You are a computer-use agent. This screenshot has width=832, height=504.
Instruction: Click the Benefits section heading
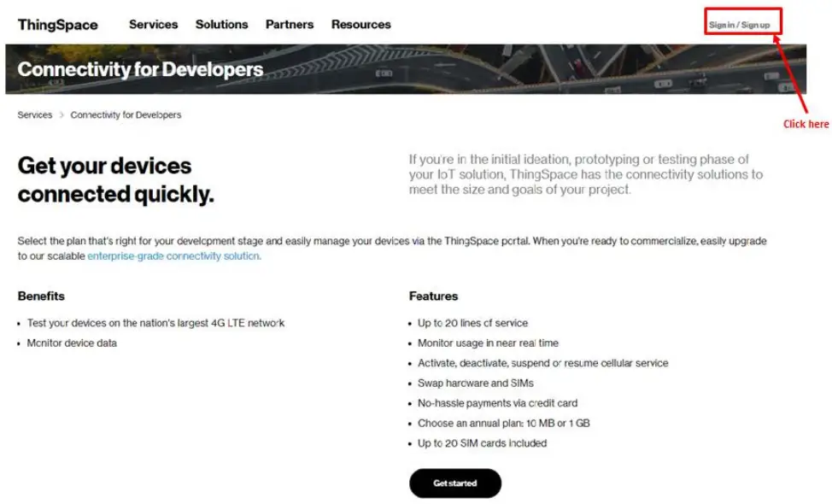41,296
